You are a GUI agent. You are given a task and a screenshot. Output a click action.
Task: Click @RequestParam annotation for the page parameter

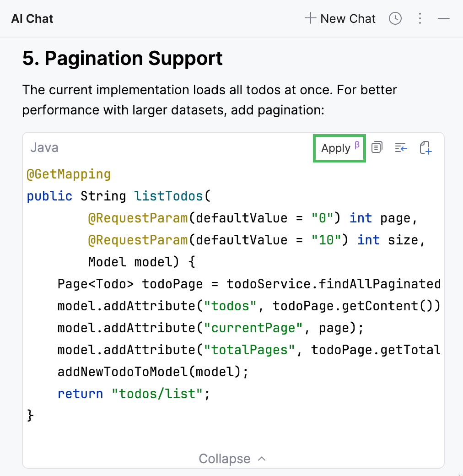coord(138,218)
